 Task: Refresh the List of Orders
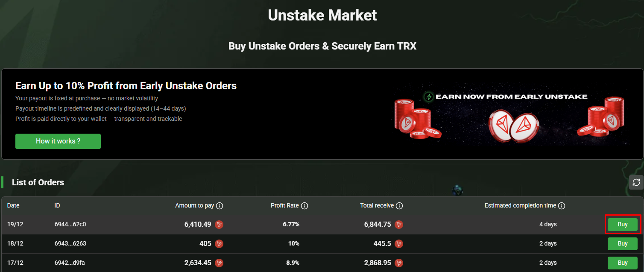(x=636, y=182)
